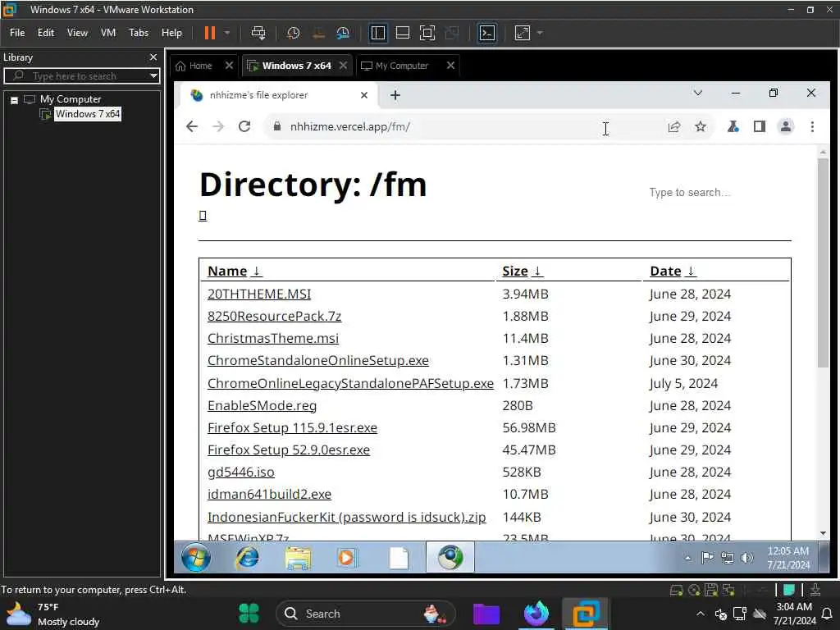Sort the file list by Date
Image resolution: width=840 pixels, height=630 pixels.
pos(673,271)
